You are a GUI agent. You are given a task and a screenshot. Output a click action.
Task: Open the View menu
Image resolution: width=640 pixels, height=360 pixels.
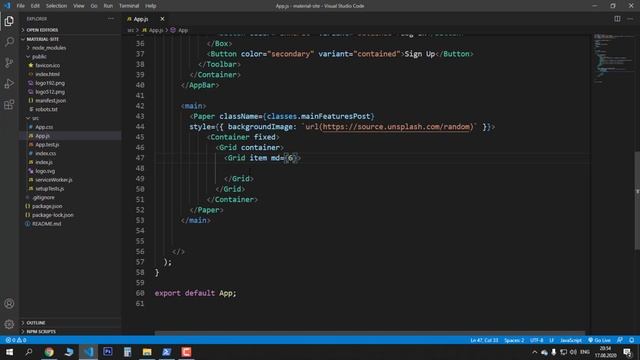[x=78, y=6]
